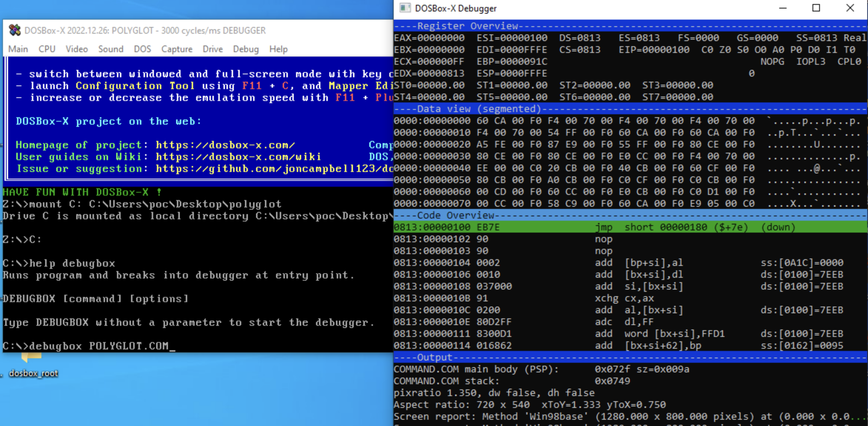Screen dimensions: 868x426
Task: Click the EAX=00000000 register value
Action: coord(429,38)
